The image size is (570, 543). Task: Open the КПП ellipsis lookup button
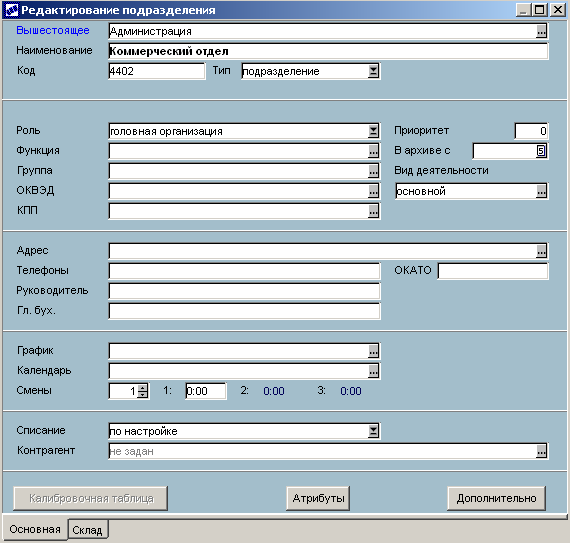(373, 211)
